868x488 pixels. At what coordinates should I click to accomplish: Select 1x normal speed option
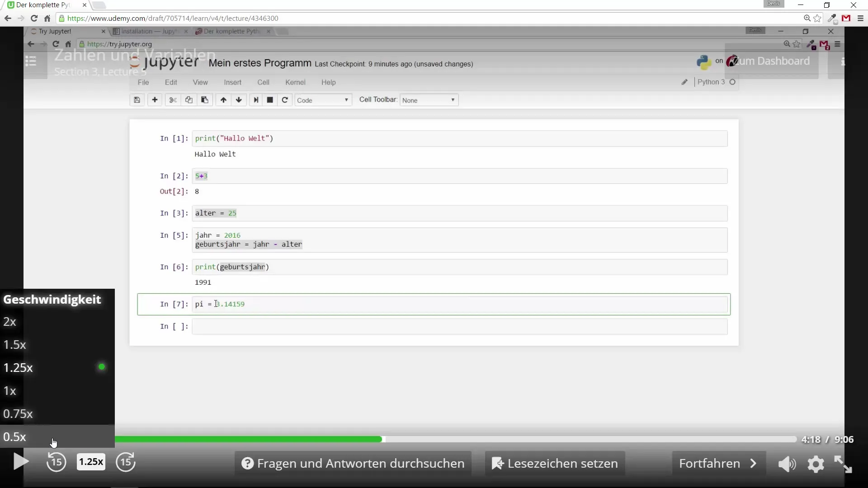coord(10,391)
